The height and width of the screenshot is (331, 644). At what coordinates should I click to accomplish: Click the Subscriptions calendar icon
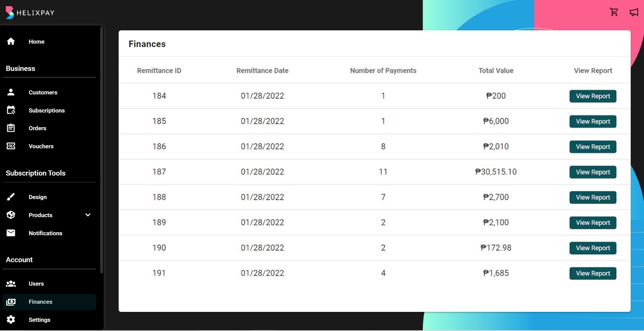tap(11, 110)
